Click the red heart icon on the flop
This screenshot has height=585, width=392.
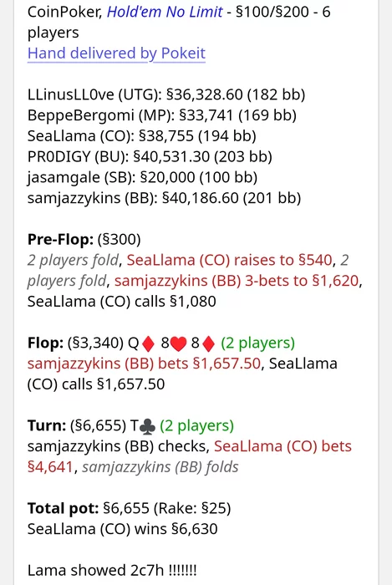(178, 343)
